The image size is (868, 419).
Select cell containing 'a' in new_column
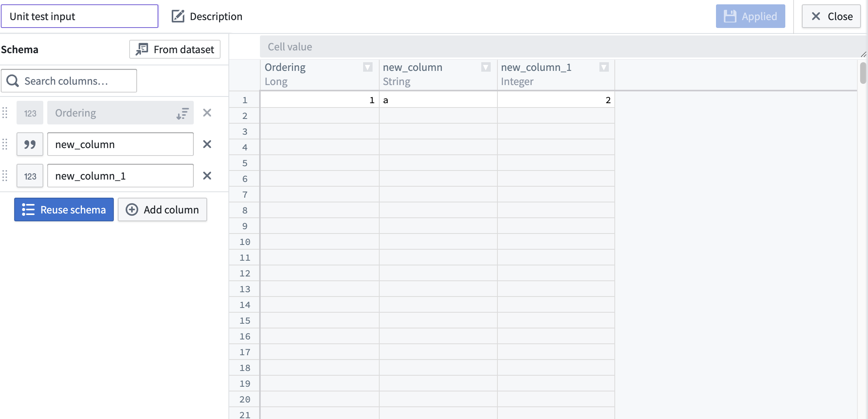(x=438, y=100)
